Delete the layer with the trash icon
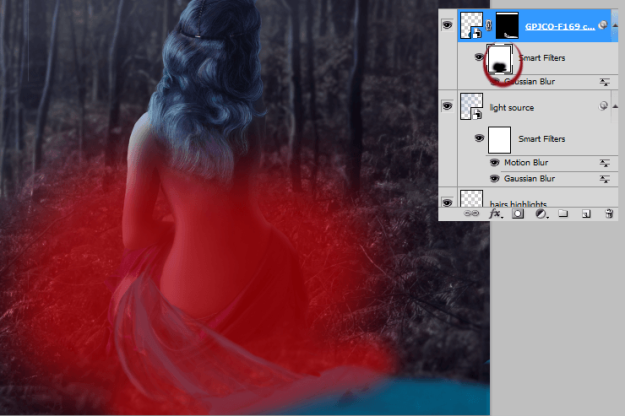The height and width of the screenshot is (416, 625). click(x=609, y=214)
